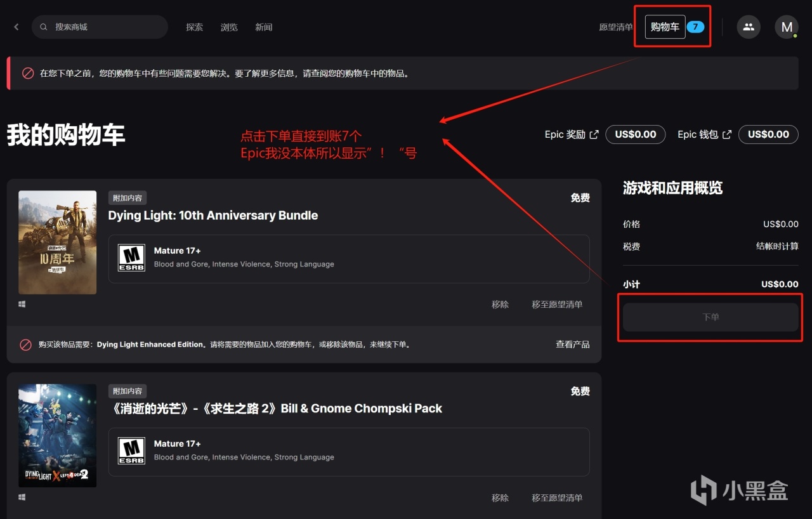The image size is (812, 519).
Task: Remove the Chompski Pack via 移除
Action: pyautogui.click(x=501, y=498)
